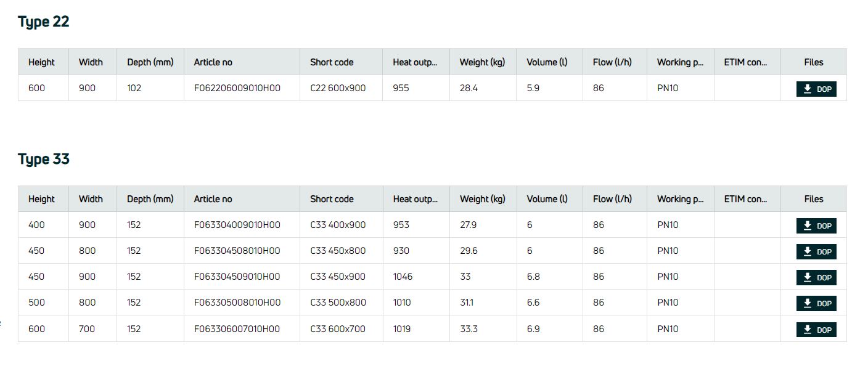The height and width of the screenshot is (382, 868).
Task: Download DOP file for C33 400x900
Action: pos(816,226)
